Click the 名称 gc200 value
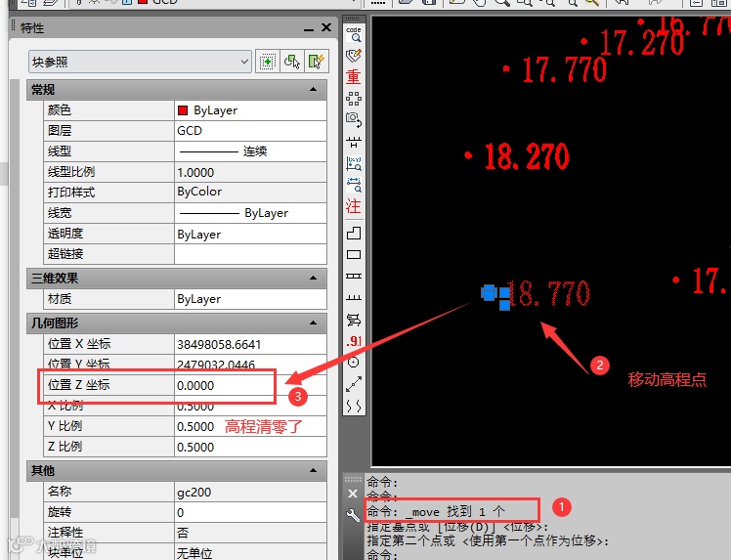The height and width of the screenshot is (560, 731). pyautogui.click(x=250, y=492)
